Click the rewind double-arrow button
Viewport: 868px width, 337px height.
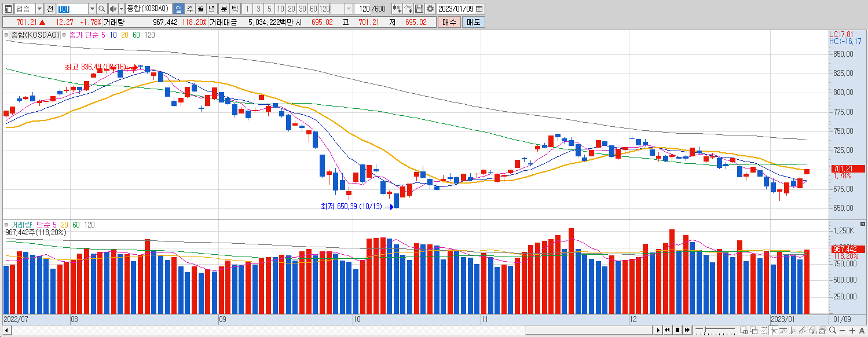(x=668, y=330)
